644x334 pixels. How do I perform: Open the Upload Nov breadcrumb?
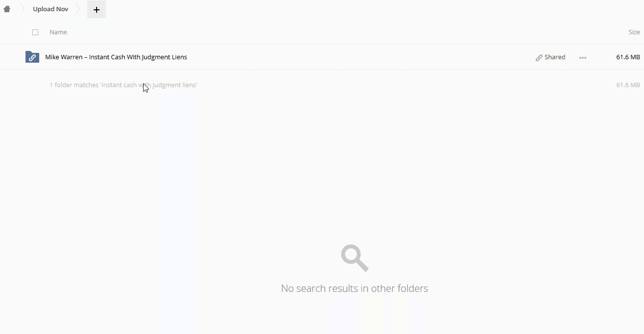click(50, 9)
